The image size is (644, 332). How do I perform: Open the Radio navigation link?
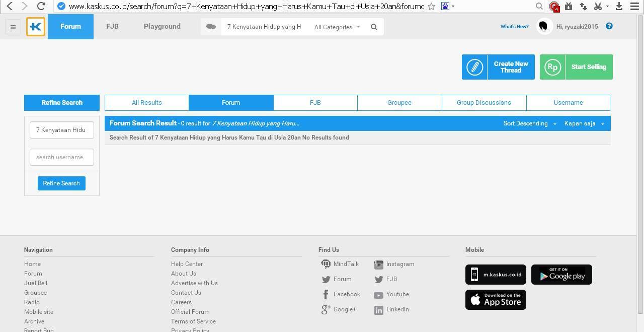click(32, 302)
